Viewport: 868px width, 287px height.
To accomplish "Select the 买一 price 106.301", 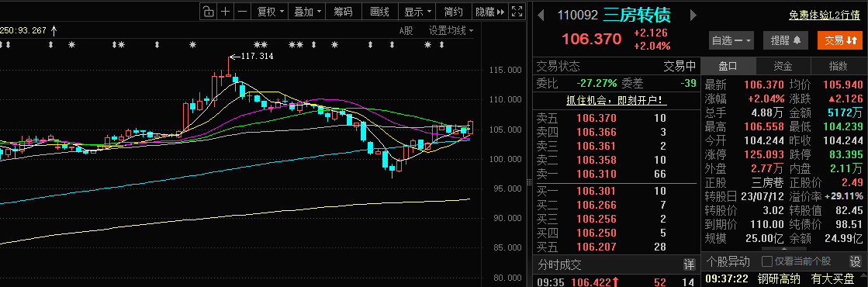I will [x=597, y=191].
